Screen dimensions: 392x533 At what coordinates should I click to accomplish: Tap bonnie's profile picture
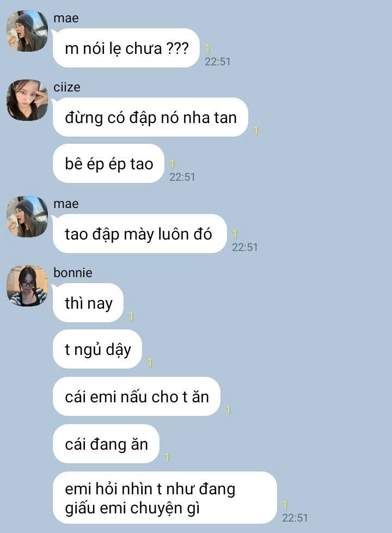point(27,286)
